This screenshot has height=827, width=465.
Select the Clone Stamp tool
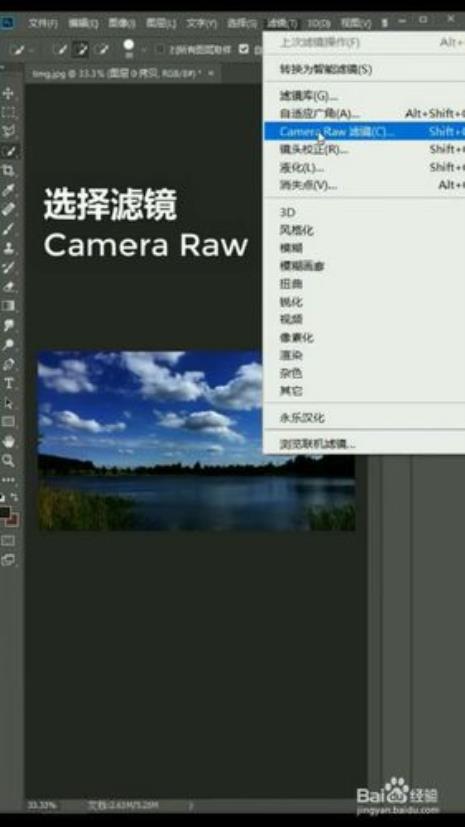[8, 248]
